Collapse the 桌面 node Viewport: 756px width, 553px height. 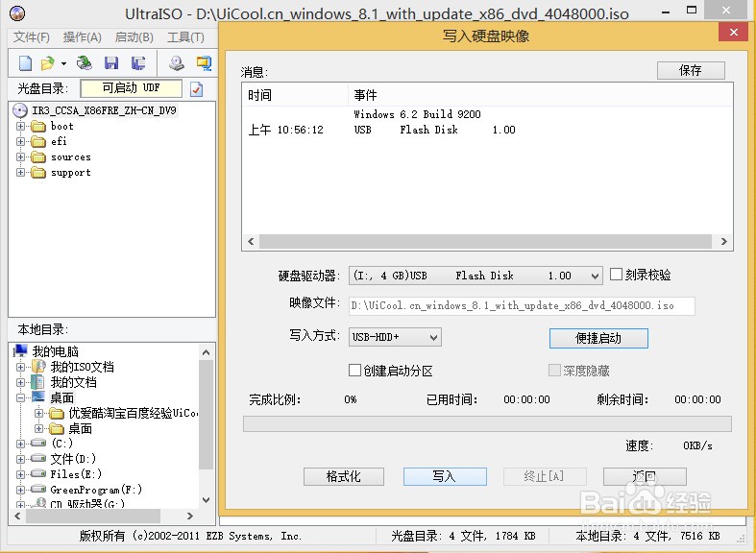20,397
